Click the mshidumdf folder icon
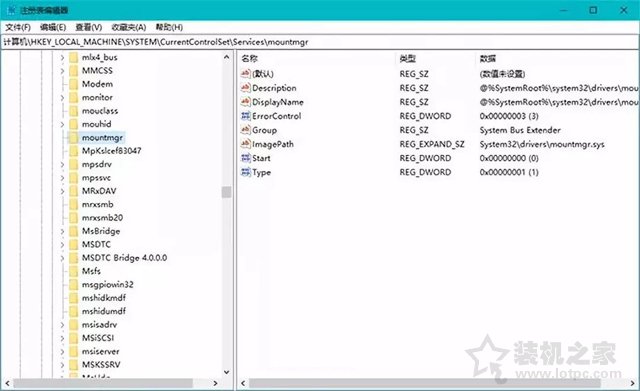Image resolution: width=640 pixels, height=391 pixels. [x=73, y=311]
